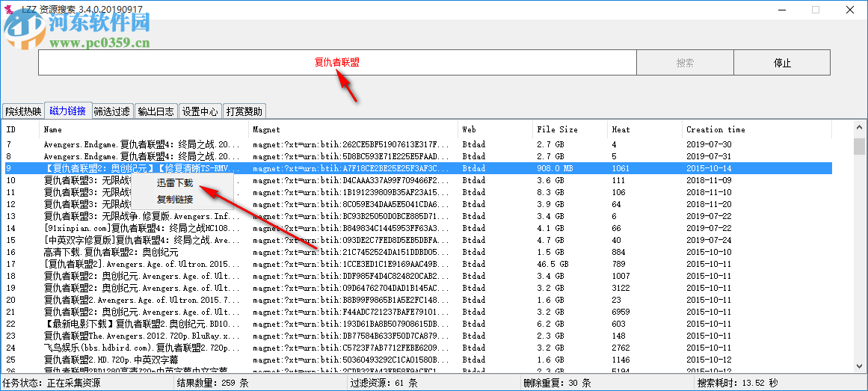Viewport: 868px width, 391px height.
Task: Choose 迅雷下载 from the context menu
Action: pos(176,183)
